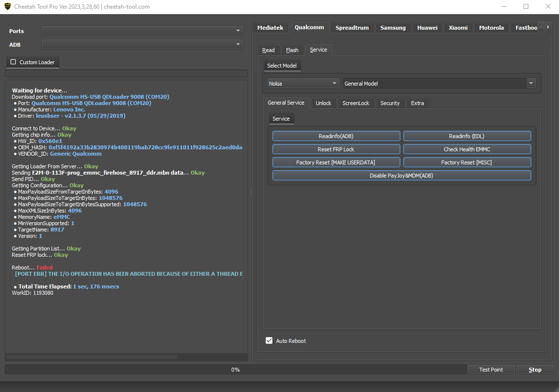Image resolution: width=559 pixels, height=392 pixels.
Task: Uncheck the Auto Reboot checkbox
Action: 269,340
